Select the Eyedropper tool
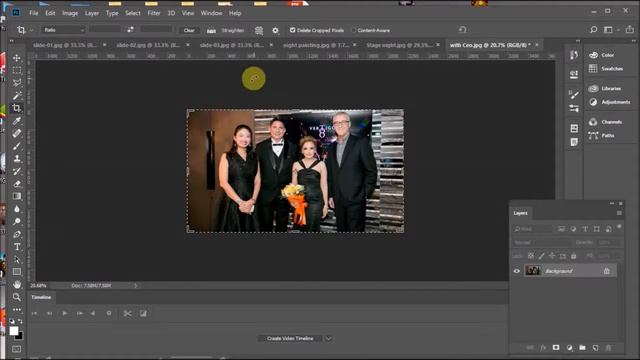Screen dimensions: 640x360 pyautogui.click(x=17, y=121)
